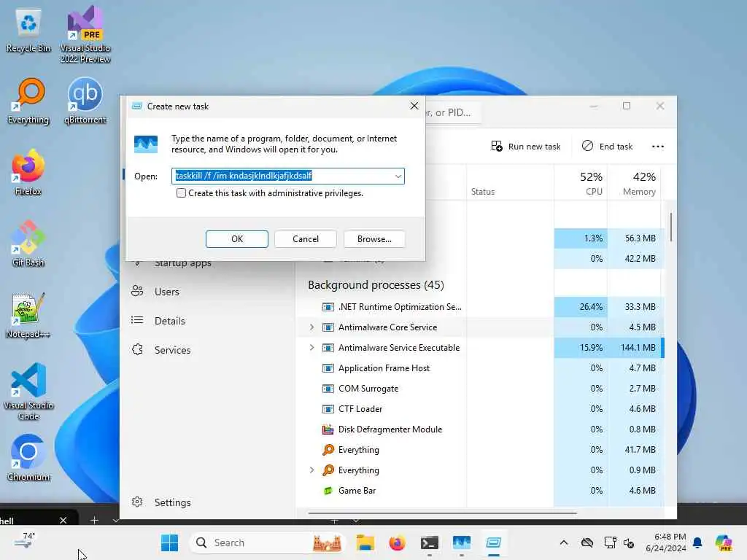Click Run new task button label

pyautogui.click(x=534, y=147)
